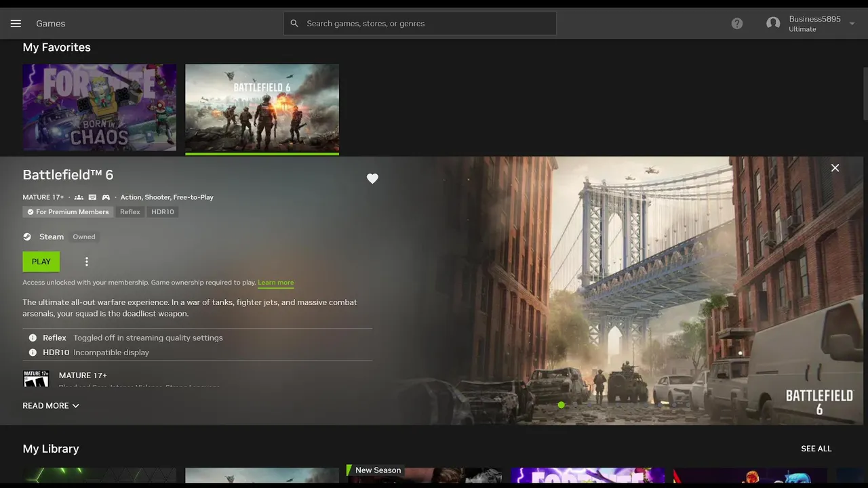Screen dimensions: 868x488
Task: Click the Action, Shooter, Free-to-Play genres text
Action: point(167,197)
